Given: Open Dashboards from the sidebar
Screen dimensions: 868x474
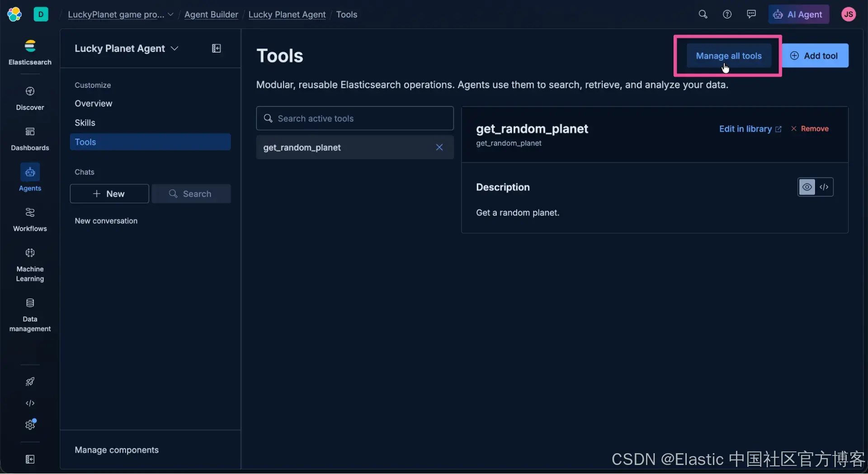Looking at the screenshot, I should pyautogui.click(x=30, y=139).
